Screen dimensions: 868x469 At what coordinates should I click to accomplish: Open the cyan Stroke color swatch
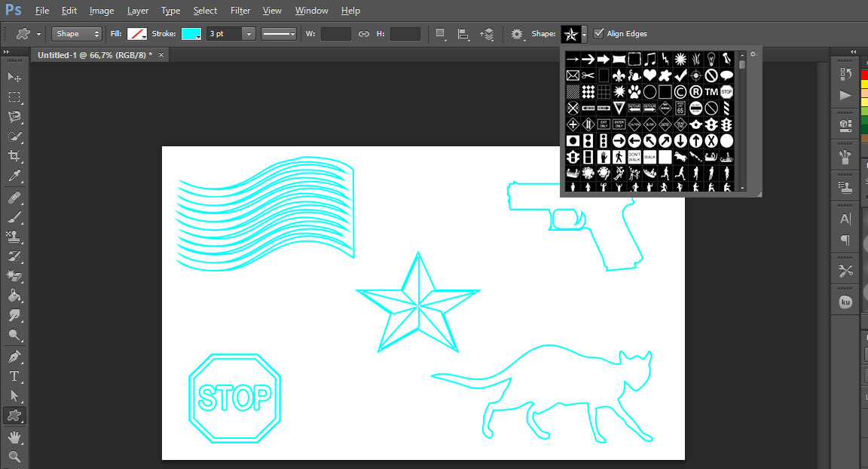pyautogui.click(x=191, y=34)
